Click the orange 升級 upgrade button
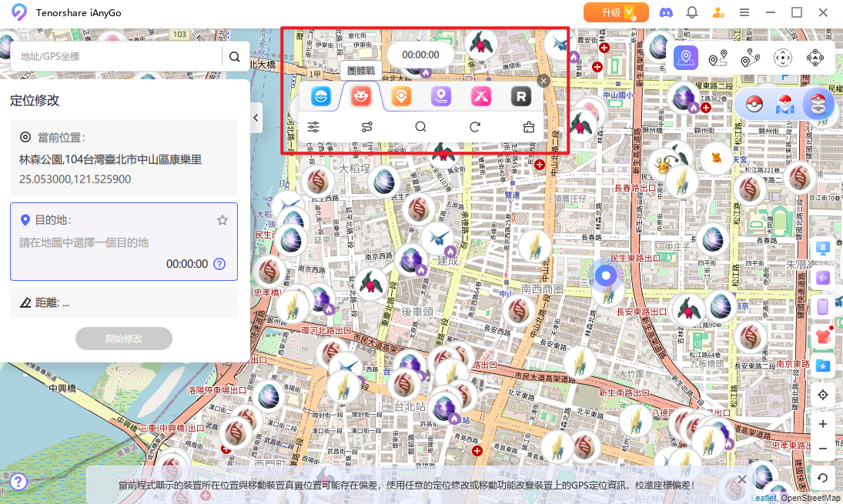Image resolution: width=843 pixels, height=504 pixels. 616,12
